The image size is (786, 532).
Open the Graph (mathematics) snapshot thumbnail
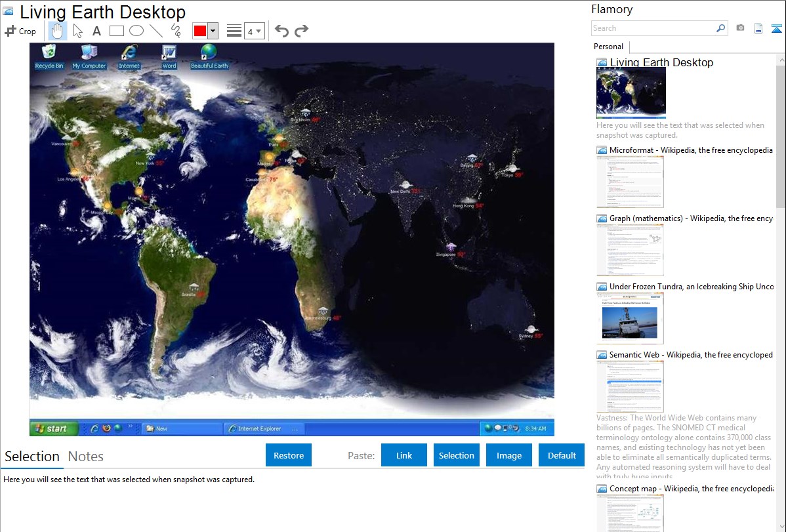tap(630, 250)
